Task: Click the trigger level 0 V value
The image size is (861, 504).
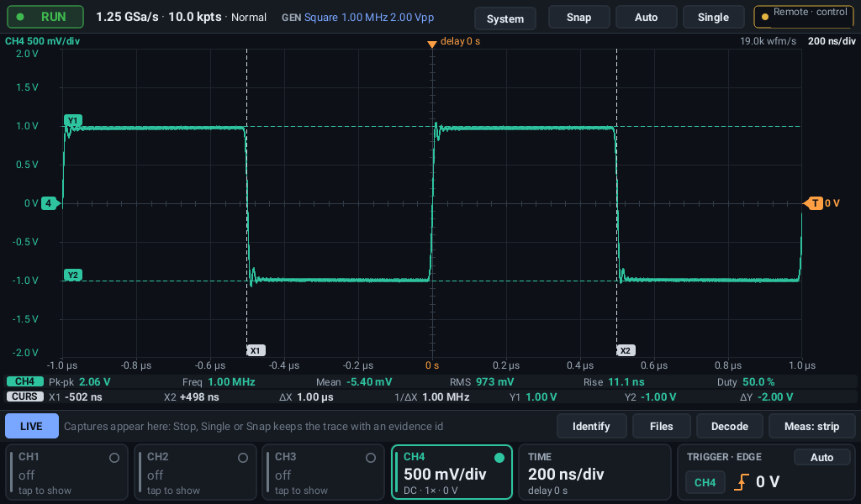Action: point(768,482)
